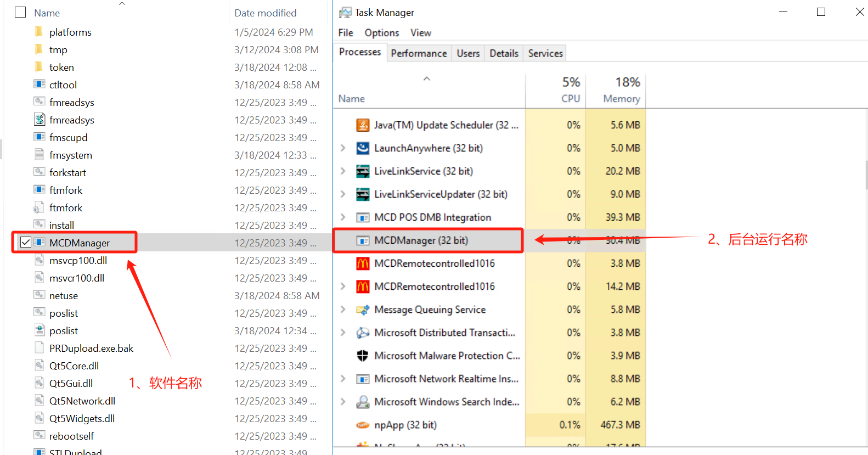Expand the LiveLinkService (32 bit) process group
This screenshot has width=868, height=455.
point(343,171)
